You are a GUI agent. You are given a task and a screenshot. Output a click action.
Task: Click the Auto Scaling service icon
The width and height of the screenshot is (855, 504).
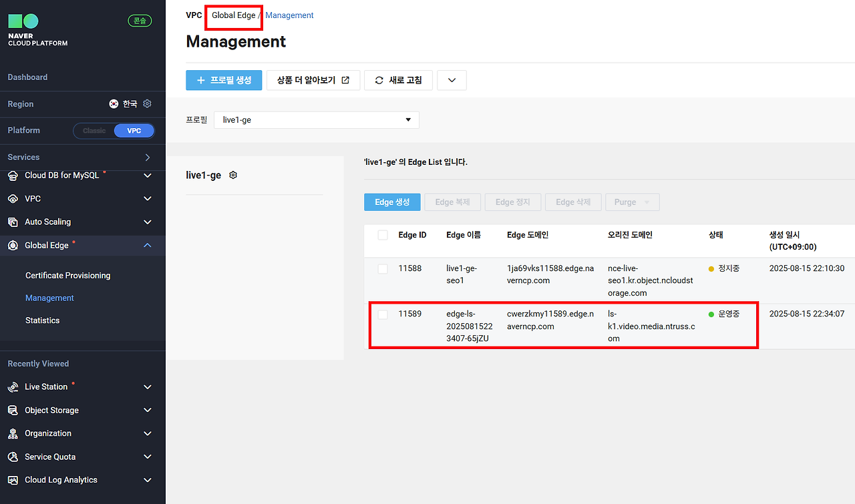(13, 222)
